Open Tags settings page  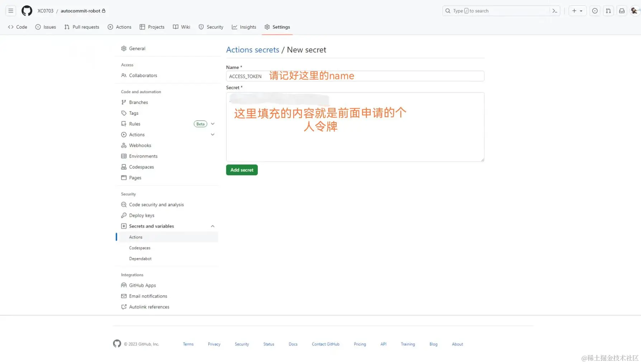pos(167,113)
